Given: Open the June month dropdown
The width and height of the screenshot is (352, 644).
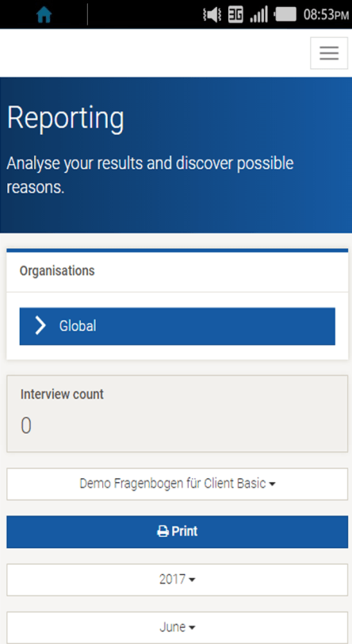Looking at the screenshot, I should pyautogui.click(x=178, y=627).
